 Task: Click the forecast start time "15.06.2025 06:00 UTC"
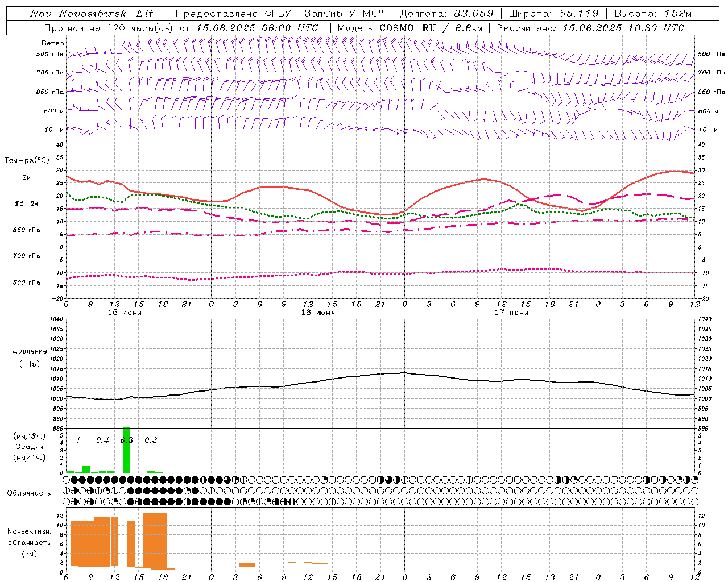[x=257, y=28]
